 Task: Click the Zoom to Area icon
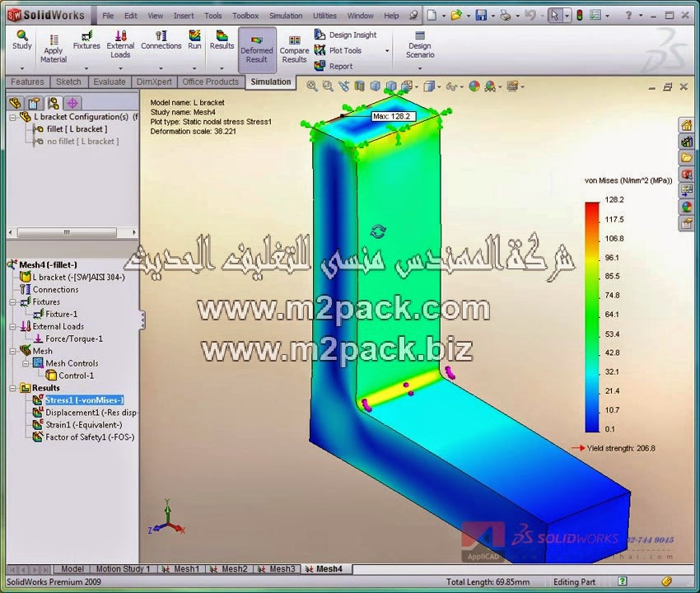[x=328, y=86]
